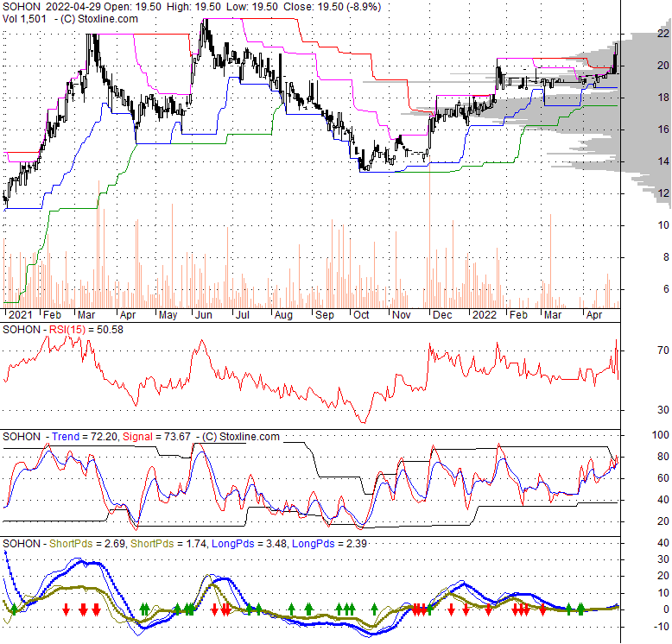
Task: Click the 'Low: 19.50' value in header
Action: 251,7
